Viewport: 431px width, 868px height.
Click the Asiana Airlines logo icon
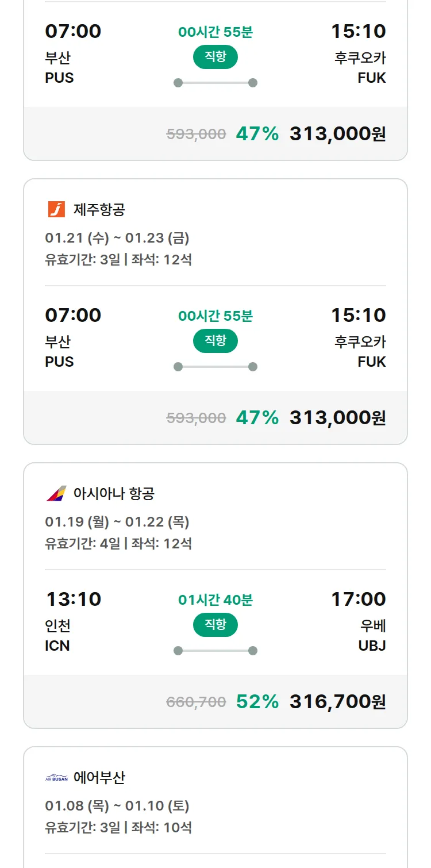click(x=56, y=493)
